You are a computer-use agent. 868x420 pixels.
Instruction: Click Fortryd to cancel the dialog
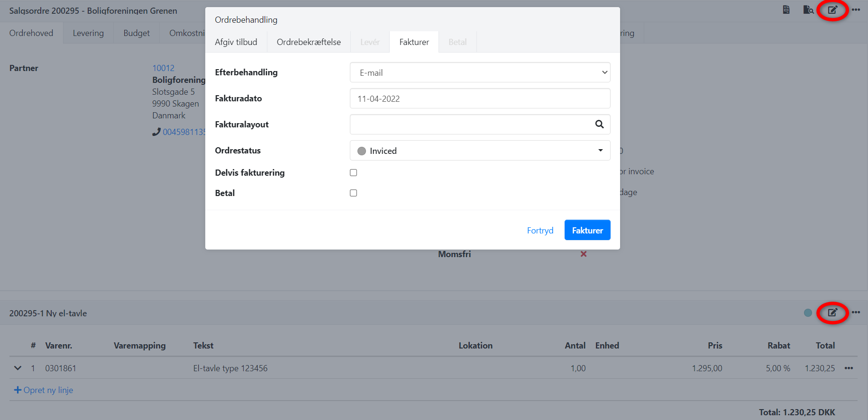coord(540,231)
